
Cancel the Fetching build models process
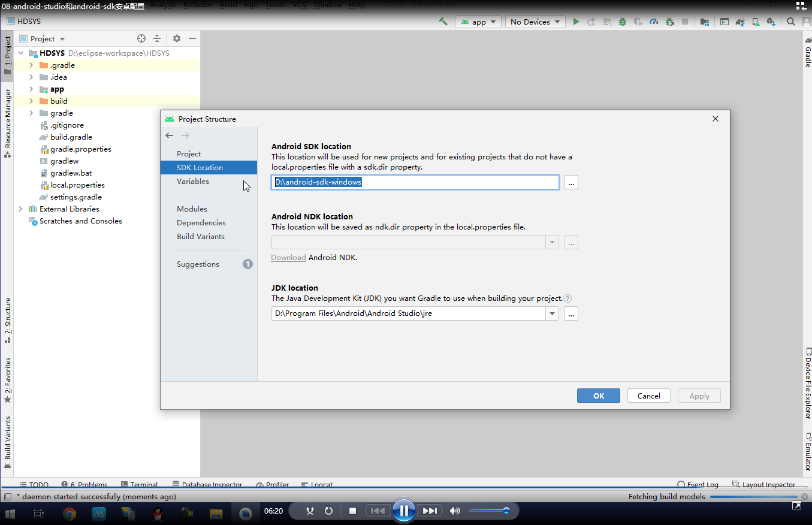tap(805, 496)
